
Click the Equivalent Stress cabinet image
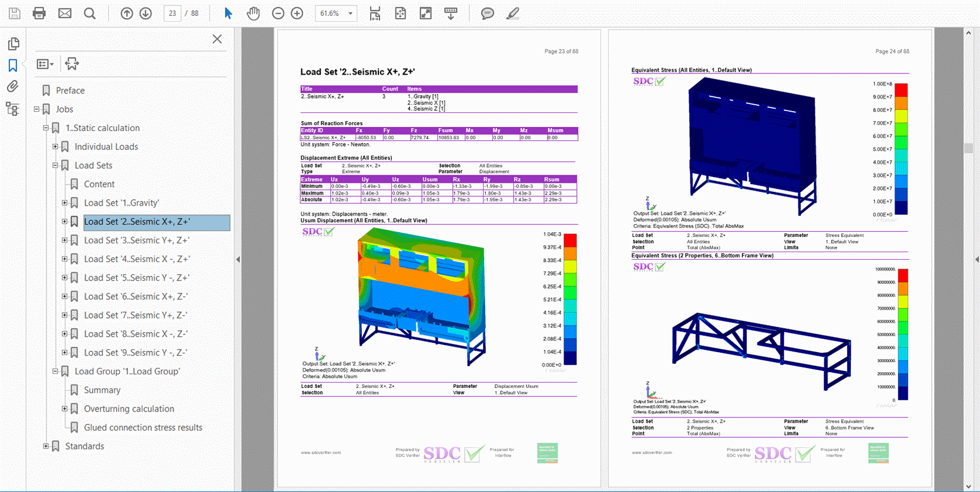tap(753, 147)
